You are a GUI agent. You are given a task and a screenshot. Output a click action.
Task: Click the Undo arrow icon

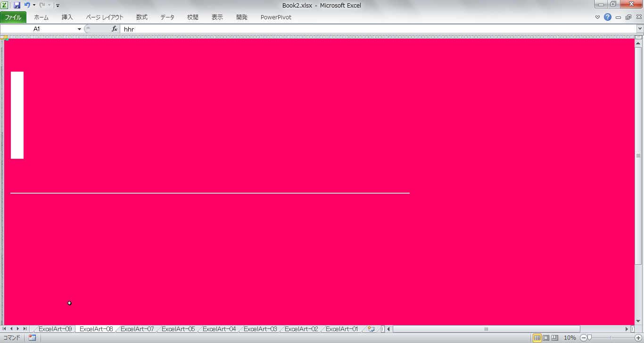27,5
